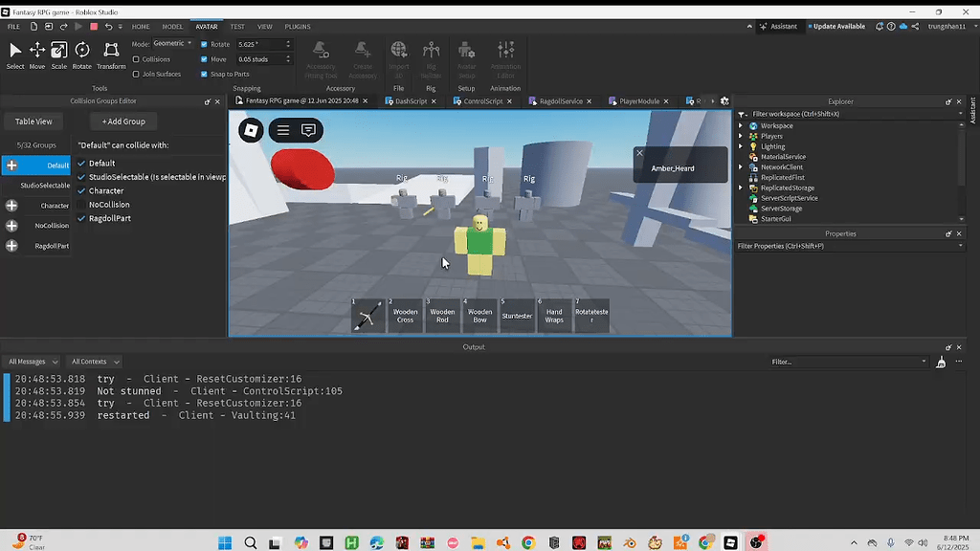
Task: Check NoCollision in the collide-with list
Action: tap(81, 205)
